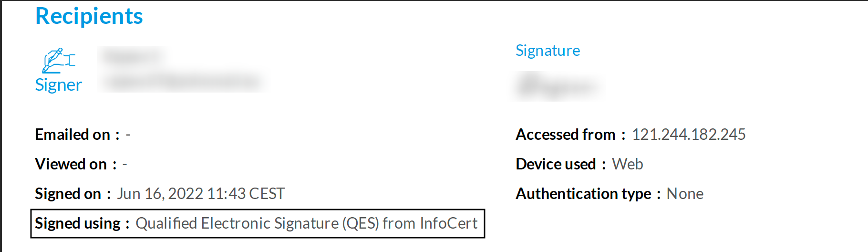Click the dash next to Emailed on
868x252 pixels.
pos(128,135)
